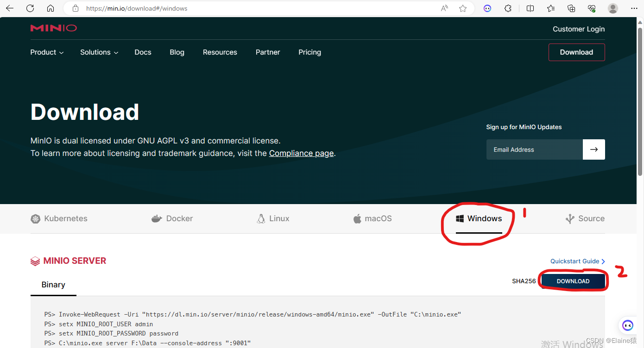This screenshot has height=348, width=644.
Task: Click the SHA256 link
Action: 524,281
